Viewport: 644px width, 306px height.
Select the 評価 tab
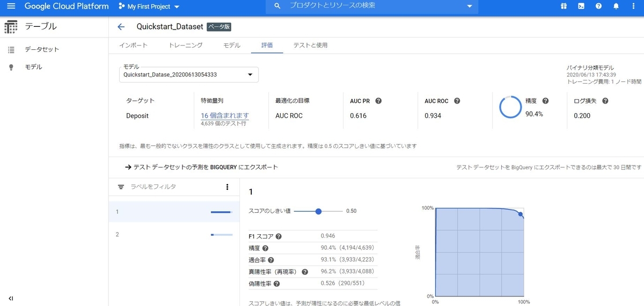pyautogui.click(x=267, y=46)
